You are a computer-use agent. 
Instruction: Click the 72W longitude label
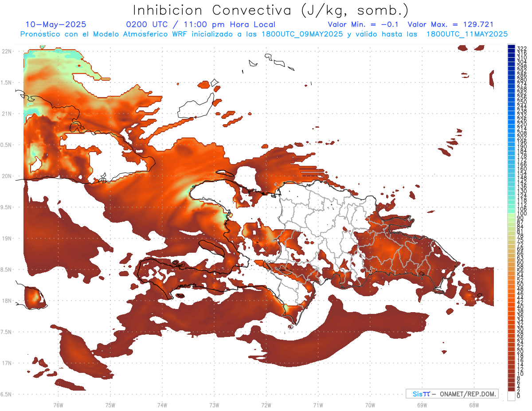point(266,405)
